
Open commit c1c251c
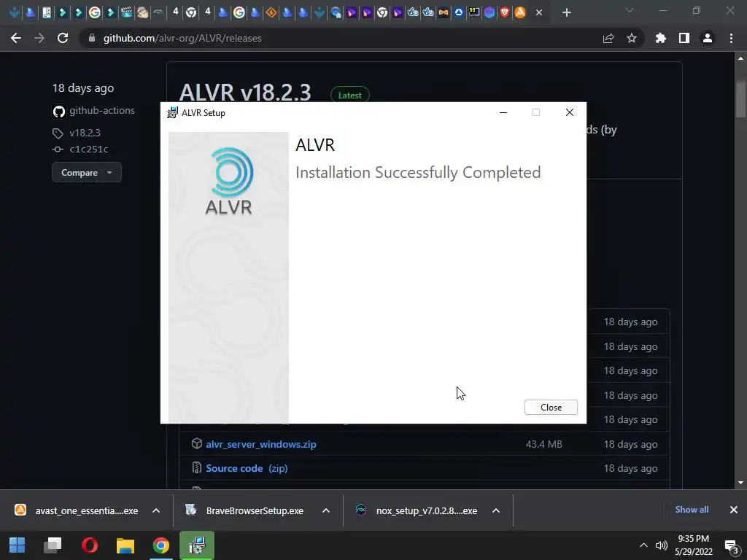point(88,149)
